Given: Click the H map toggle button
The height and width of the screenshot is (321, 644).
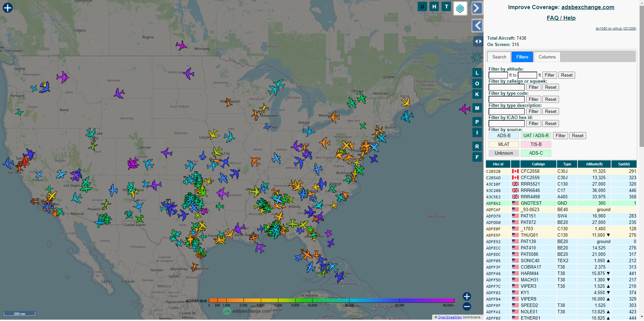Looking at the screenshot, I should coord(434,6).
